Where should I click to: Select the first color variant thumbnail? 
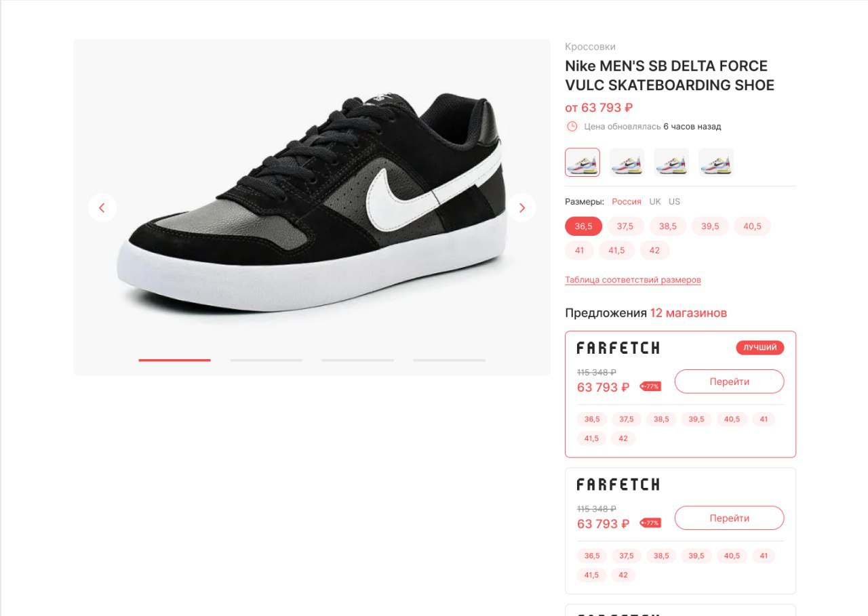coord(583,162)
